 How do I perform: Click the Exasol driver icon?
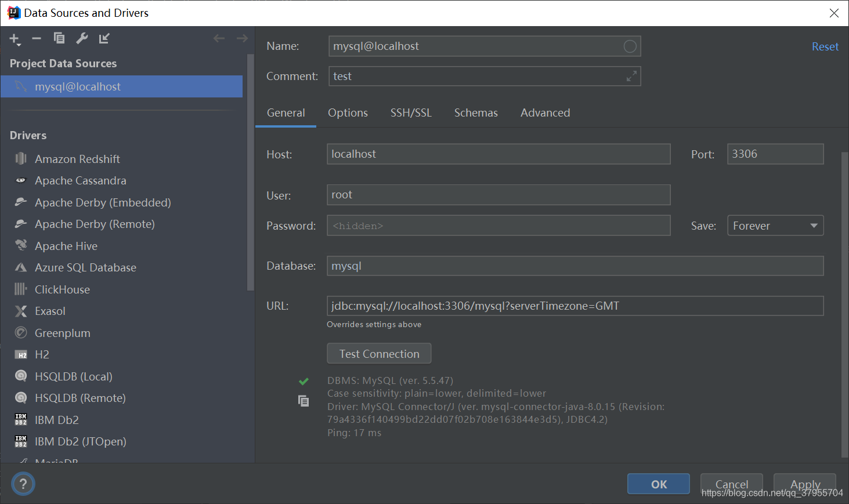pyautogui.click(x=21, y=311)
